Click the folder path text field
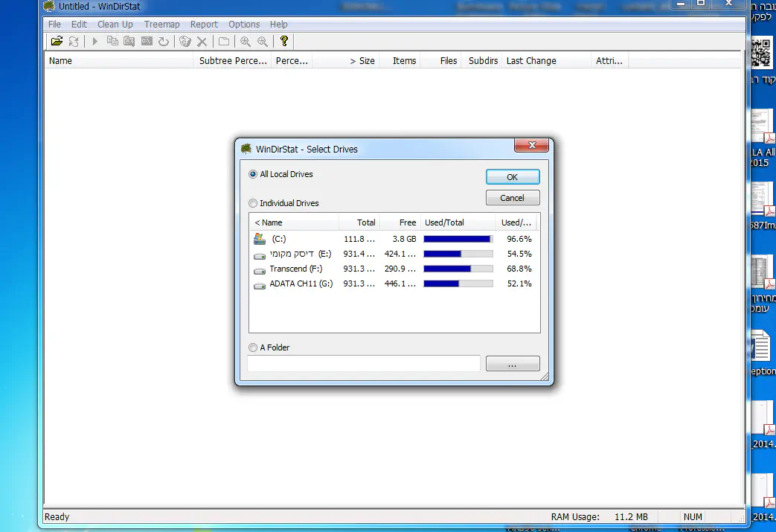 (363, 364)
